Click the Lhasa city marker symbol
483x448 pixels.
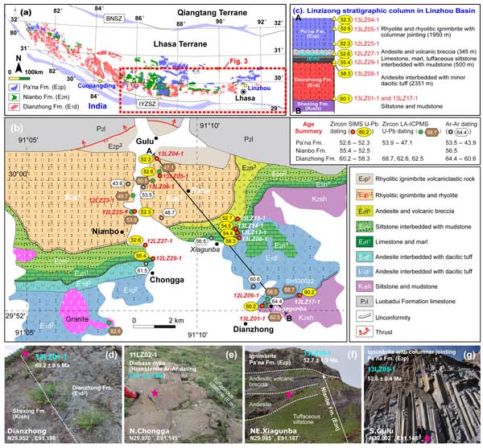[x=244, y=92]
